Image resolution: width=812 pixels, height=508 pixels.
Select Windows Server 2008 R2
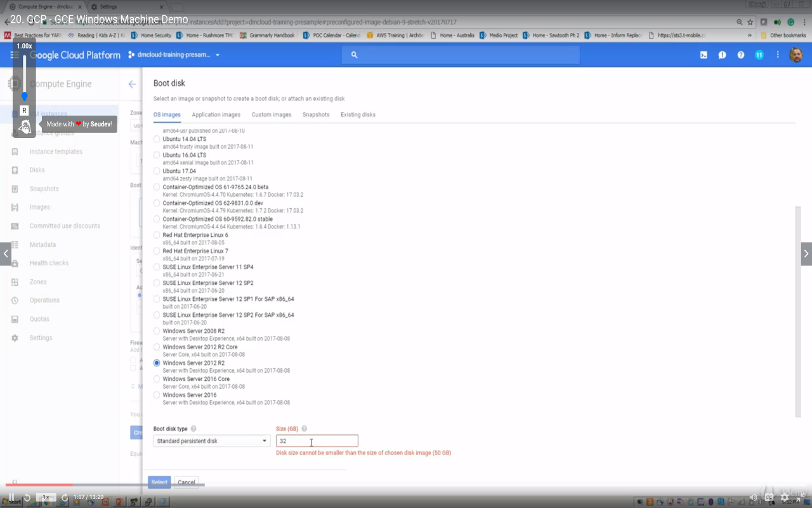coord(157,331)
